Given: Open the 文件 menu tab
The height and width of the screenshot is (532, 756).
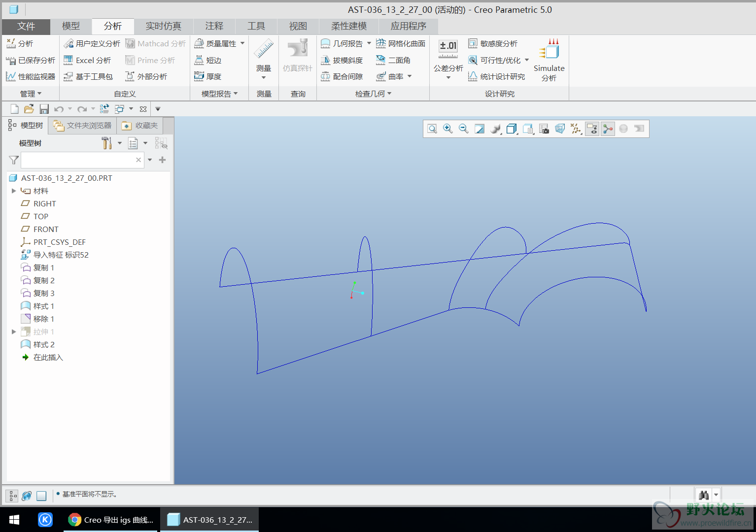Looking at the screenshot, I should point(26,27).
